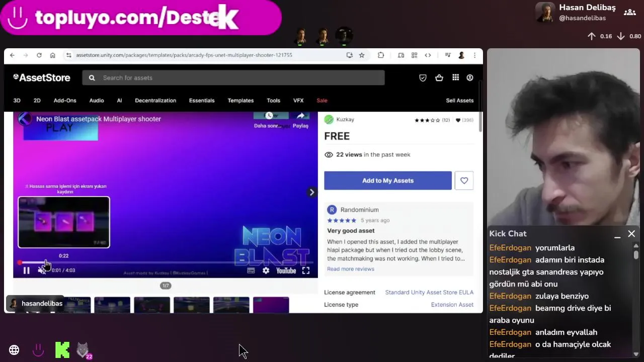Open the Asset Store account icon
The image size is (644, 362).
pyautogui.click(x=470, y=78)
